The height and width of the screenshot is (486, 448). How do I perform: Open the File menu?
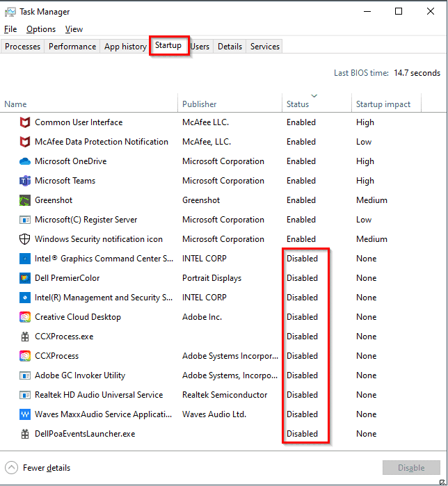coord(10,29)
